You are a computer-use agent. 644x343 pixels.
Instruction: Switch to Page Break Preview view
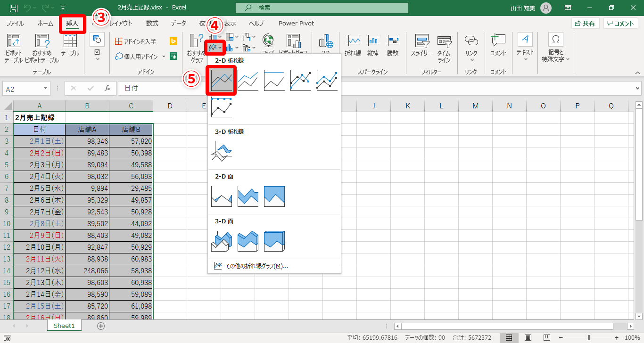[x=547, y=338]
